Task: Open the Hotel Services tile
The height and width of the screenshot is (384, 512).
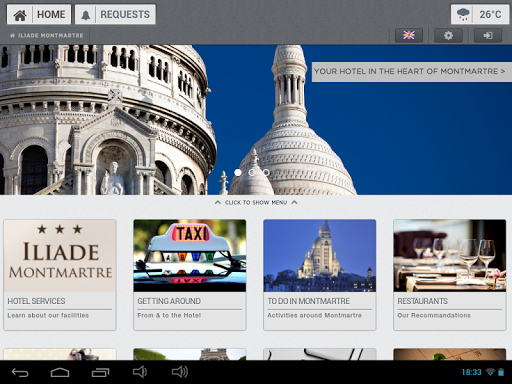Action: 60,275
